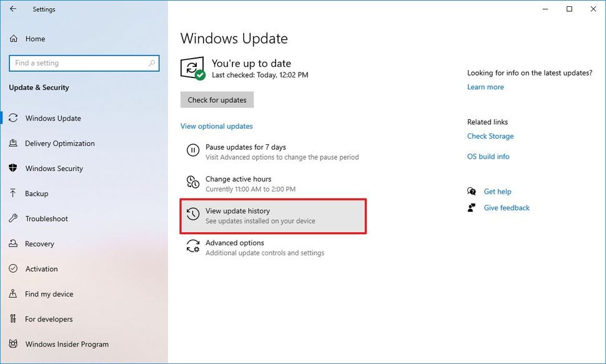The height and width of the screenshot is (364, 606).
Task: Click the Advanced options gear-arrows icon
Action: tap(193, 246)
